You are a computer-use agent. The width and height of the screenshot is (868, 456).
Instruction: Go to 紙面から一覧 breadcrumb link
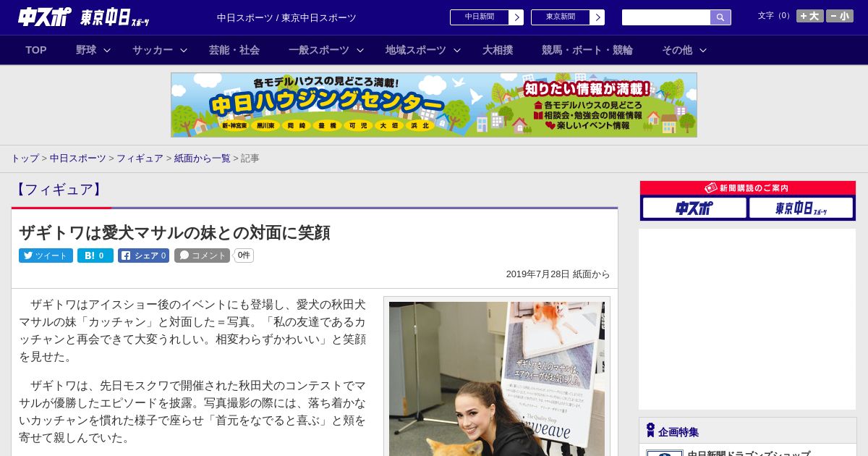(202, 159)
